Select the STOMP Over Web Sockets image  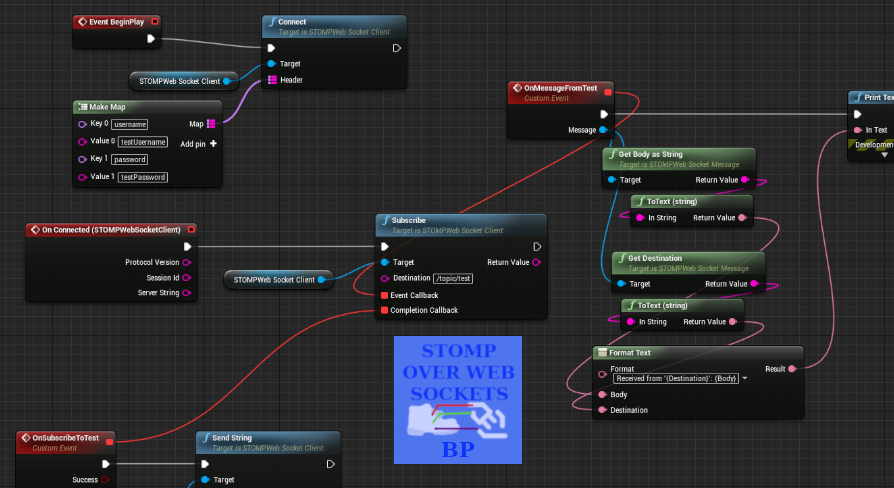tap(457, 399)
